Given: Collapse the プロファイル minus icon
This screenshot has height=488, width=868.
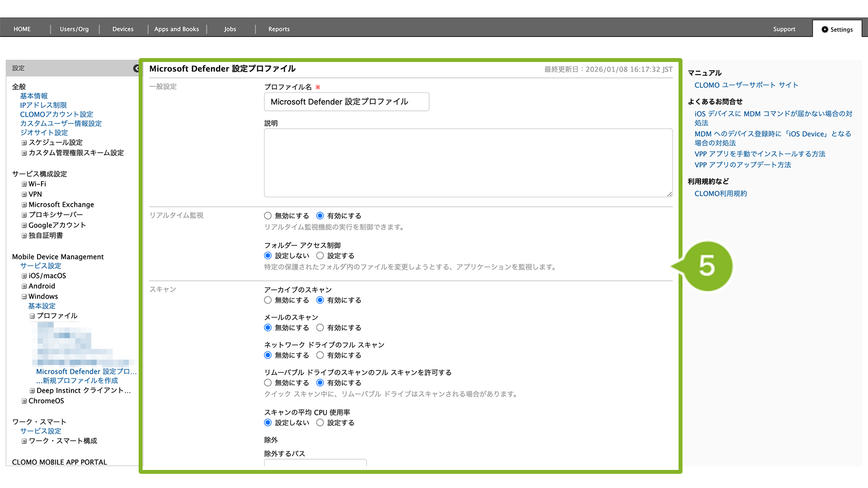Looking at the screenshot, I should click(x=32, y=316).
